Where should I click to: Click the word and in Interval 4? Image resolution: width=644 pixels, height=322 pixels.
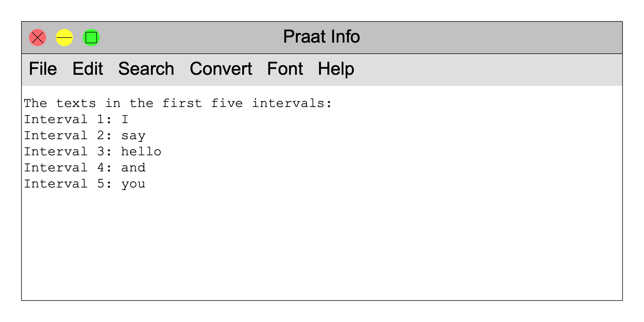tap(133, 168)
